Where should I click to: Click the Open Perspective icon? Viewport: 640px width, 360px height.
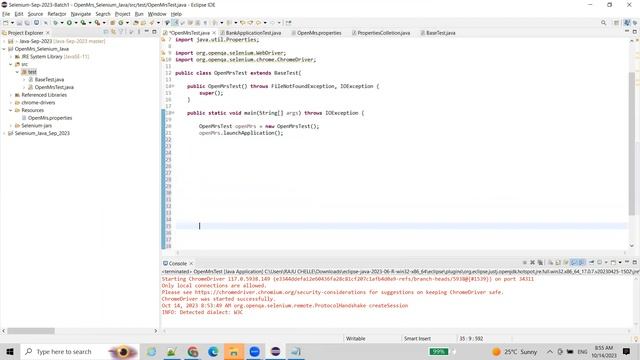click(616, 23)
